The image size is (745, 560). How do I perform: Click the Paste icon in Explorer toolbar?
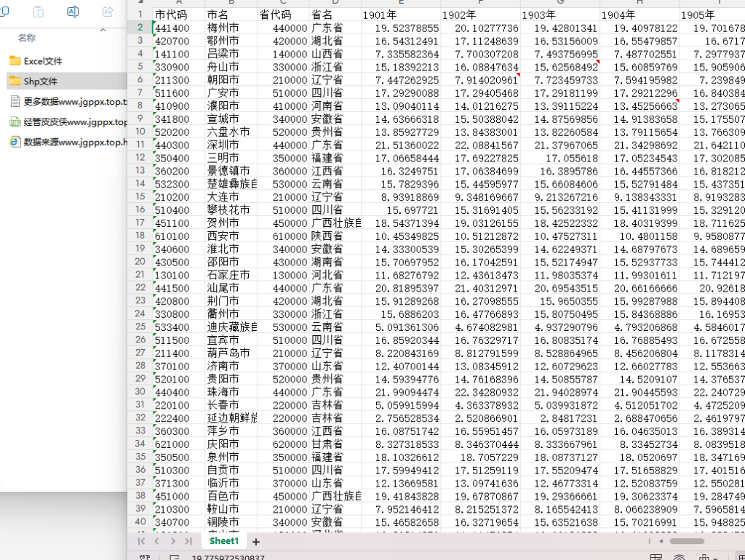[39, 12]
